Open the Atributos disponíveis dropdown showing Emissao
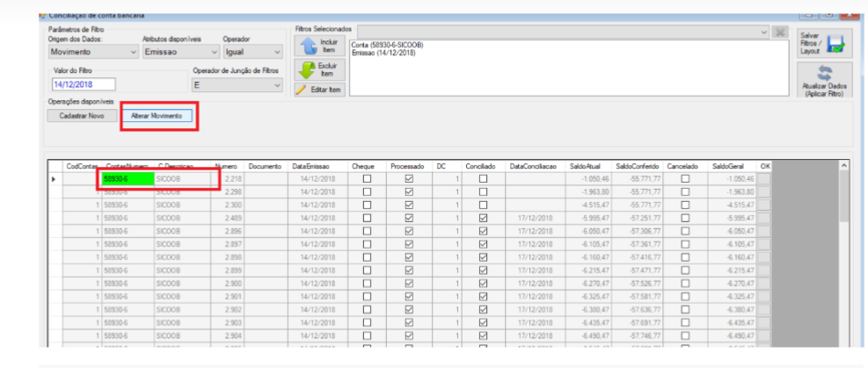The height and width of the screenshot is (368, 868). click(x=181, y=52)
